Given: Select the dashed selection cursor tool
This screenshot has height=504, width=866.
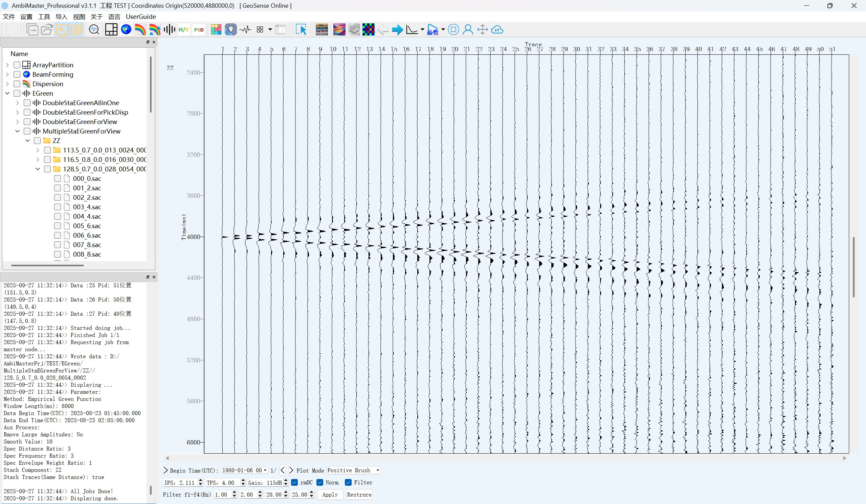Looking at the screenshot, I should click(301, 30).
